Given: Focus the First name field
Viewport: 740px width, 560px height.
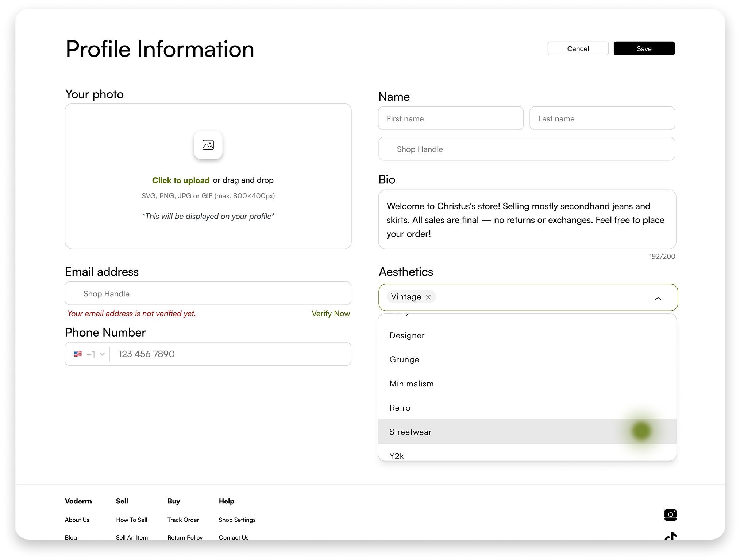Looking at the screenshot, I should (x=451, y=118).
